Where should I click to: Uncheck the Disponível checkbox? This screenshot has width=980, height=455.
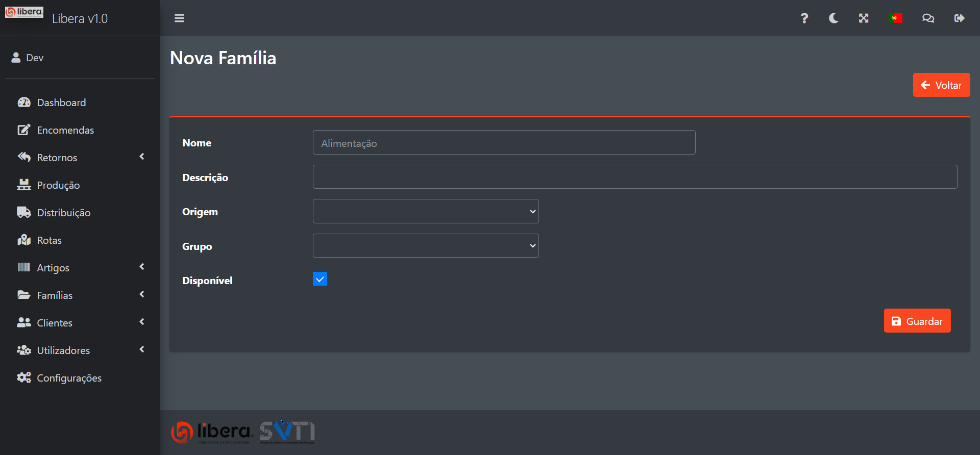click(x=320, y=279)
